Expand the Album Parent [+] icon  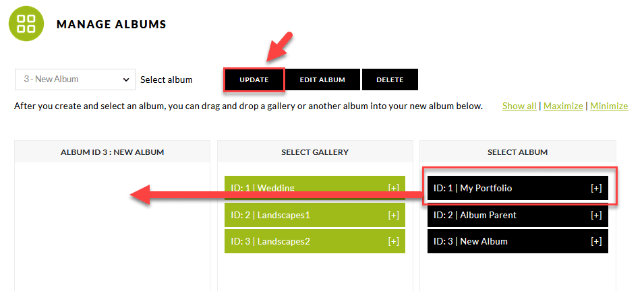coord(596,215)
